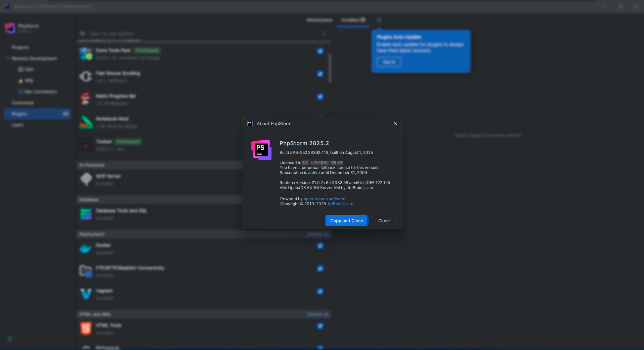Click the FTP/SFTP/WebDAV Connectivity plugin icon
Viewport: 644px width, 350px height.
pyautogui.click(x=86, y=271)
